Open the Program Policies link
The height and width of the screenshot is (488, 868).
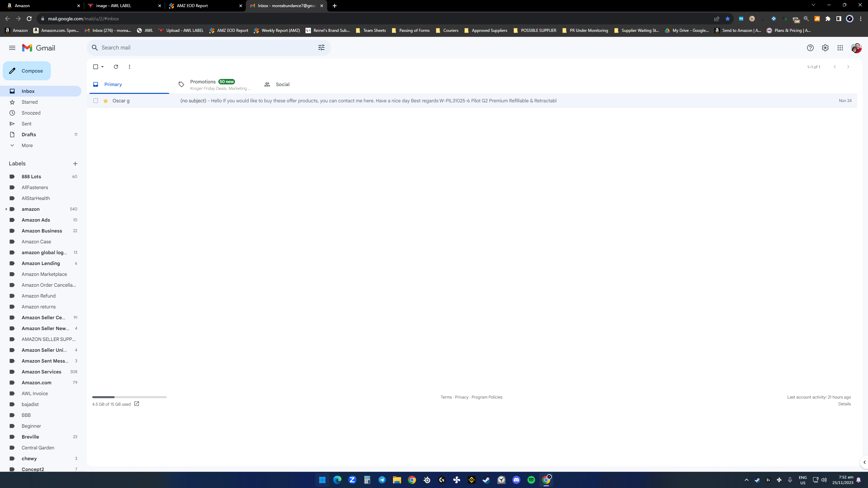[487, 397]
